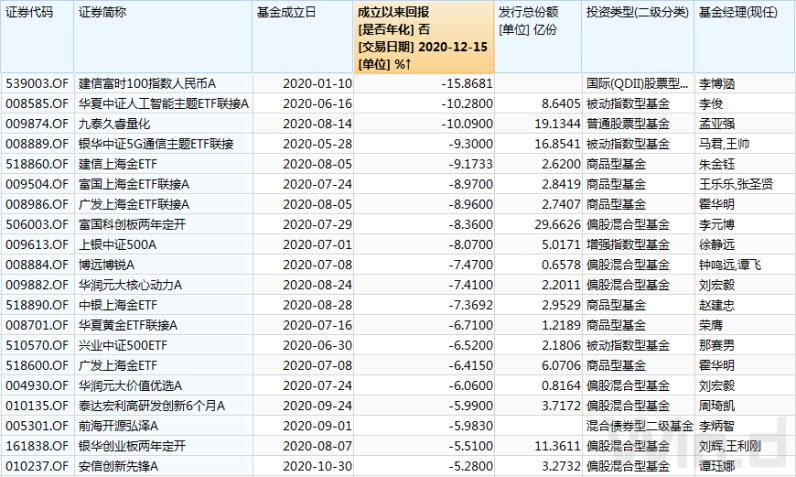Select manager name 孟亚强
Screen dimensions: 796x477
point(717,124)
